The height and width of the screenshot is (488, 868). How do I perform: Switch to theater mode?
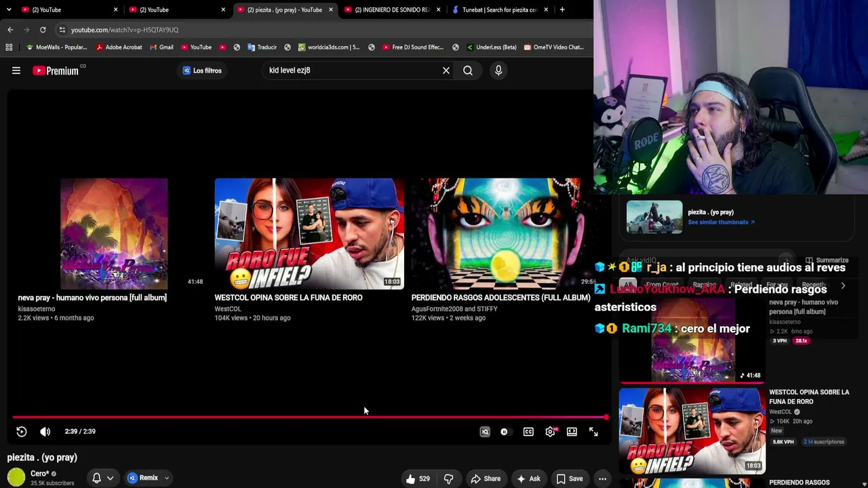click(572, 432)
